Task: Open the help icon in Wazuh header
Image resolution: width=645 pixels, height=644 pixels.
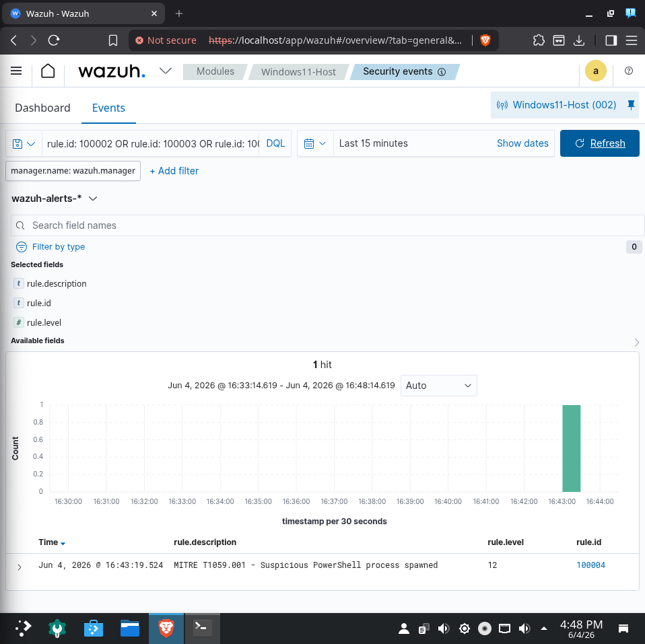Action: [x=629, y=71]
